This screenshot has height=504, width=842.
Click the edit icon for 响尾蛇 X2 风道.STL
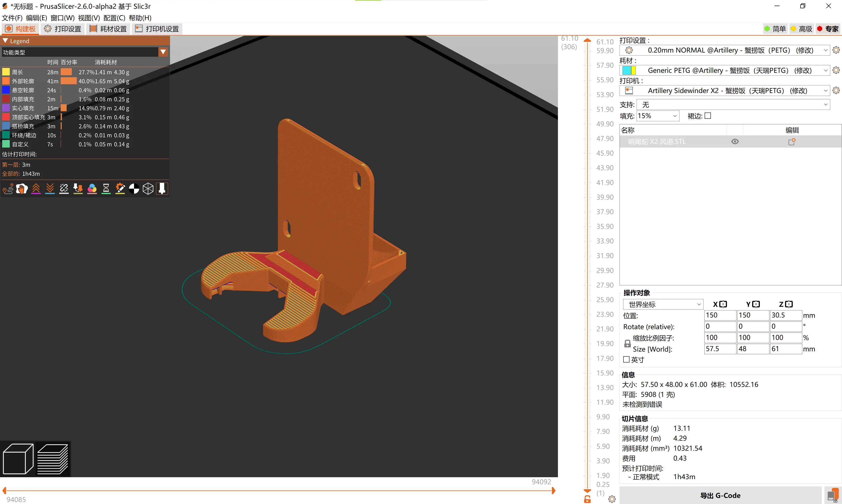coord(792,142)
